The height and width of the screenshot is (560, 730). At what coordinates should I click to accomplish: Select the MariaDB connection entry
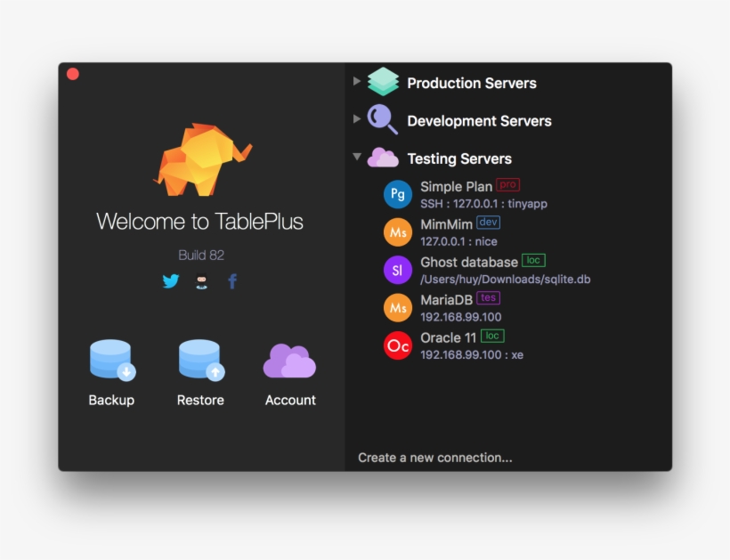(x=446, y=300)
